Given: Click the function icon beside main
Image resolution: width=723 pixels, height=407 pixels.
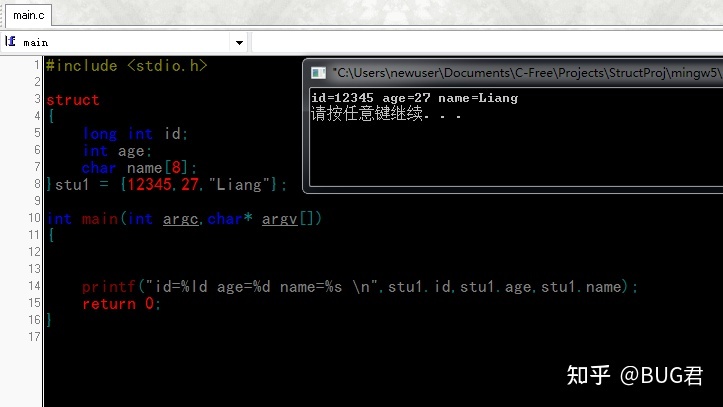Looking at the screenshot, I should pyautogui.click(x=10, y=41).
